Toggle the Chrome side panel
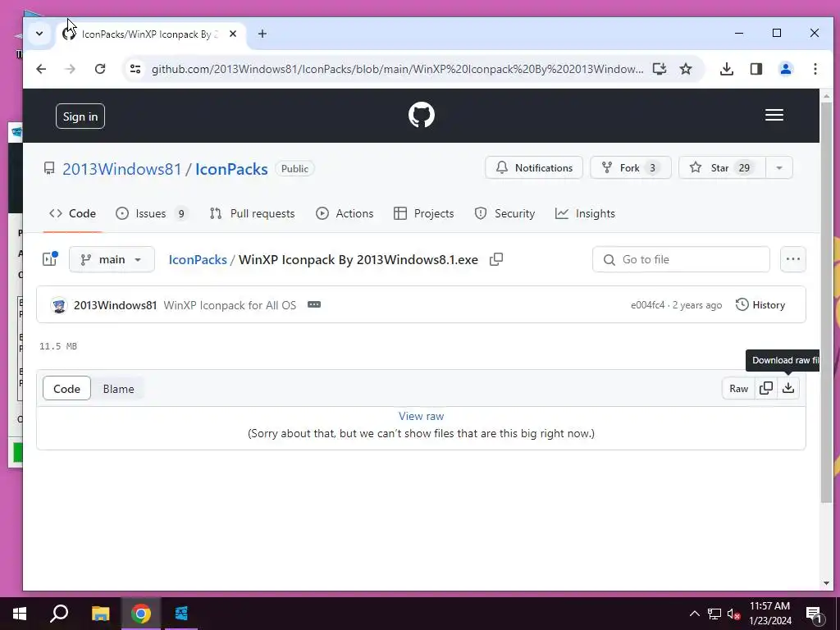Image resolution: width=840 pixels, height=630 pixels. click(x=756, y=69)
